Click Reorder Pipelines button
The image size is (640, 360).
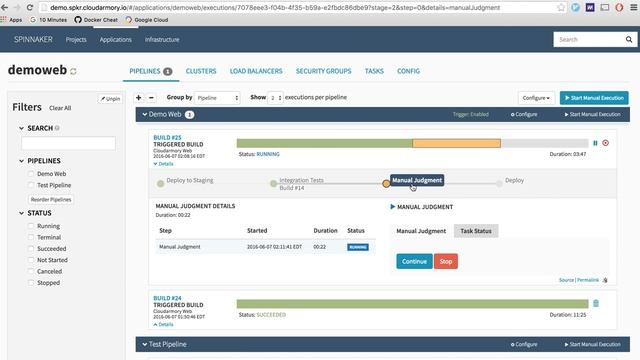click(51, 200)
